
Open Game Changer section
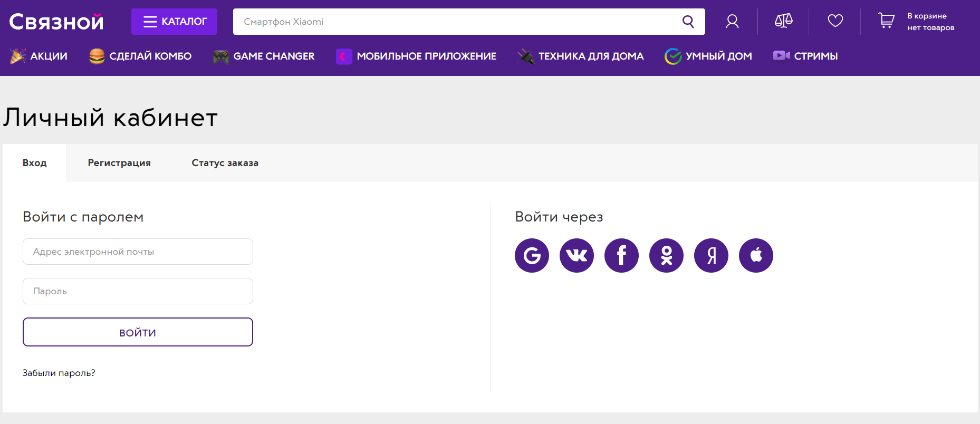(264, 56)
